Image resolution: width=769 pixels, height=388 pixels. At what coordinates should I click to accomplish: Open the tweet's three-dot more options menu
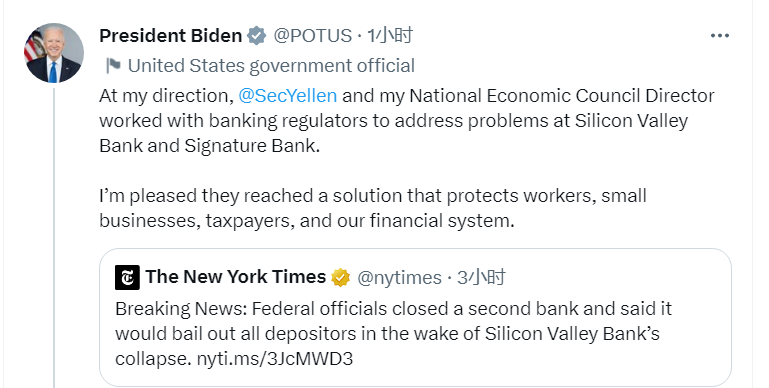[x=719, y=36]
